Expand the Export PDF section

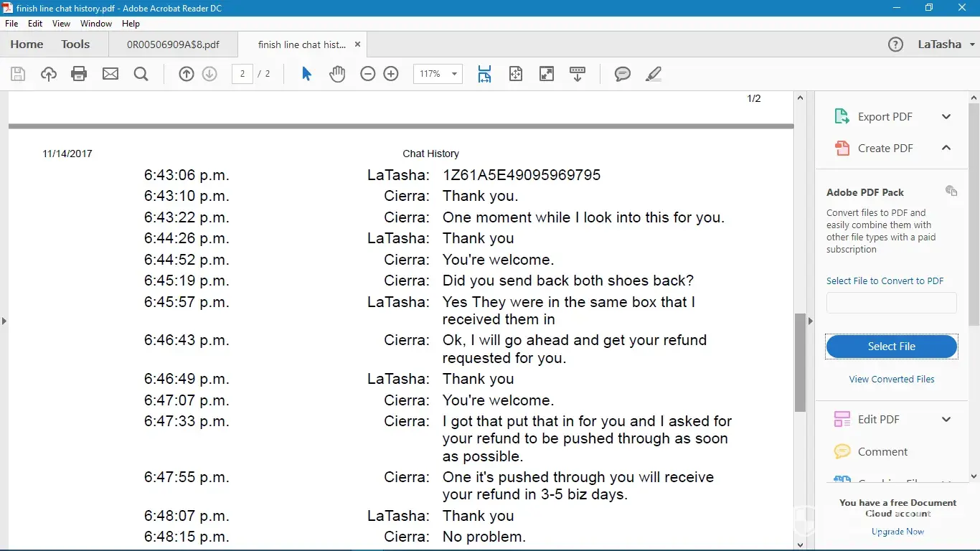click(946, 117)
